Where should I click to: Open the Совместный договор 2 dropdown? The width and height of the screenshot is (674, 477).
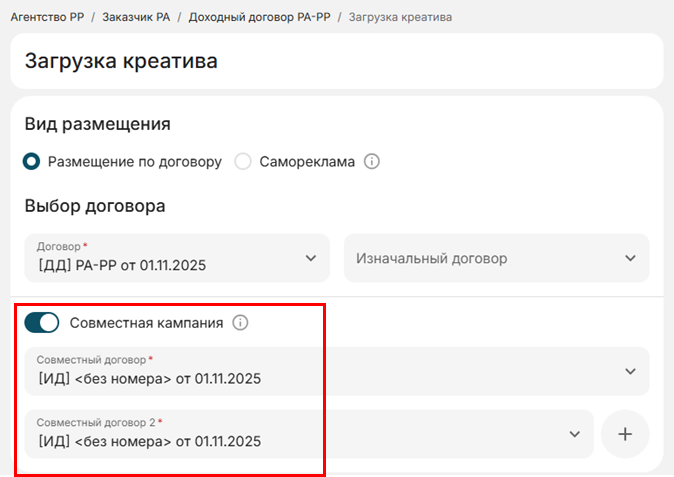(x=300, y=434)
